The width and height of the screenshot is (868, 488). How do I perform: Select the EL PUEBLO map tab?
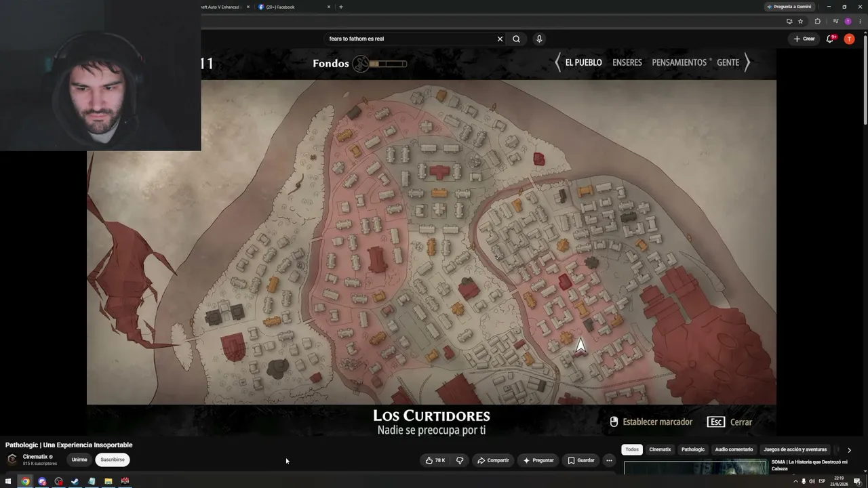pos(584,62)
